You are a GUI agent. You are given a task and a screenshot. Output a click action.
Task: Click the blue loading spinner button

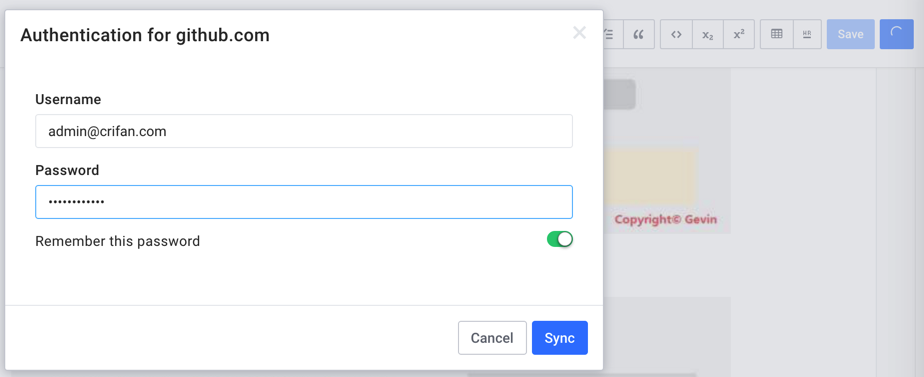[896, 34]
